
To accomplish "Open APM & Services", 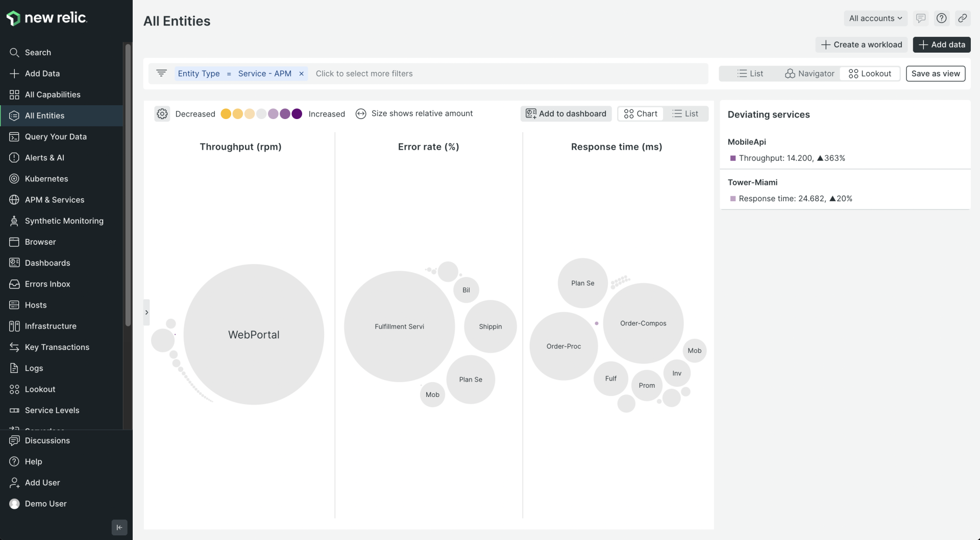I will (x=54, y=200).
